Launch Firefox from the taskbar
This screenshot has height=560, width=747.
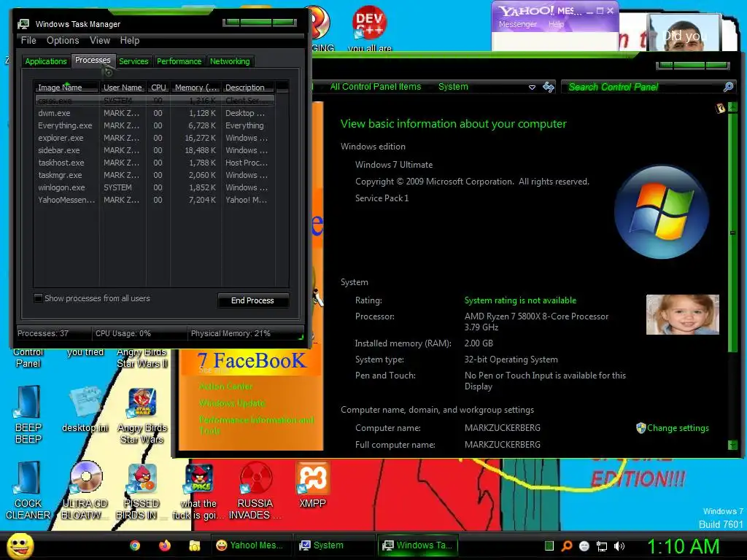[x=165, y=545]
